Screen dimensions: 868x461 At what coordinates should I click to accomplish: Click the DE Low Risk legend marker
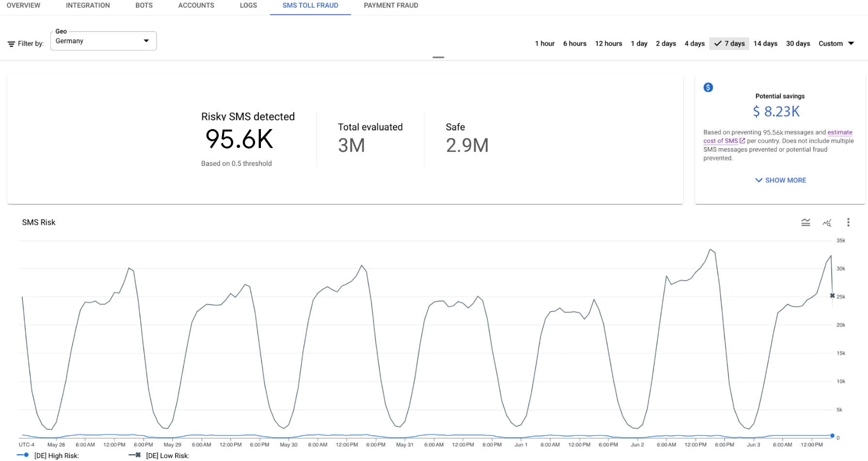pyautogui.click(x=135, y=455)
